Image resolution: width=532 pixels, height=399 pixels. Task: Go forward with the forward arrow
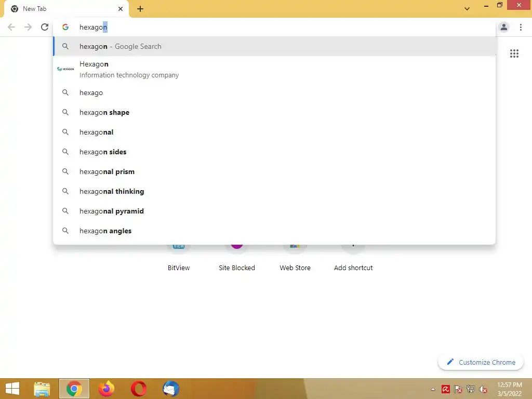tap(28, 27)
